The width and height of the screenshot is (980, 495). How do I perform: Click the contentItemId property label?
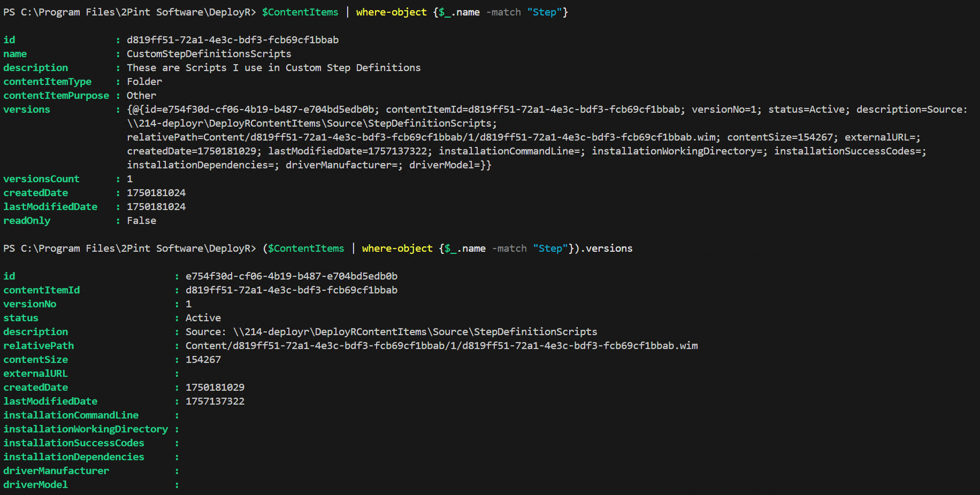42,290
